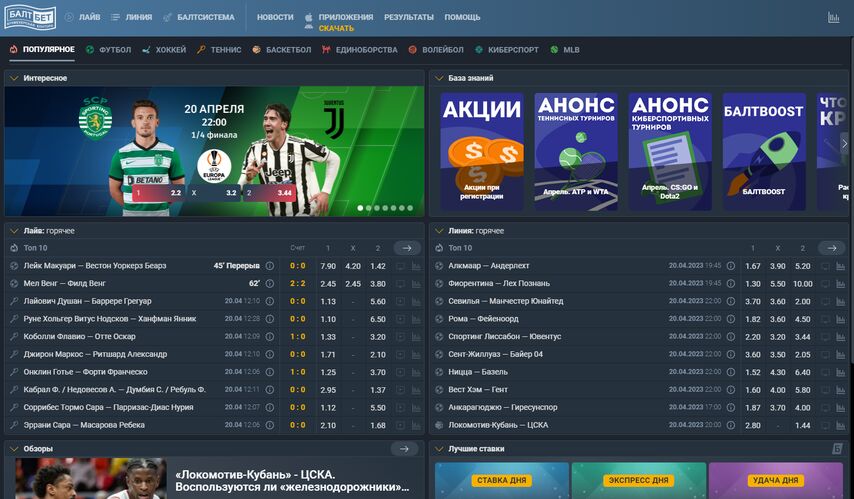Open Помощь page
This screenshot has width=854, height=499.
[x=462, y=17]
